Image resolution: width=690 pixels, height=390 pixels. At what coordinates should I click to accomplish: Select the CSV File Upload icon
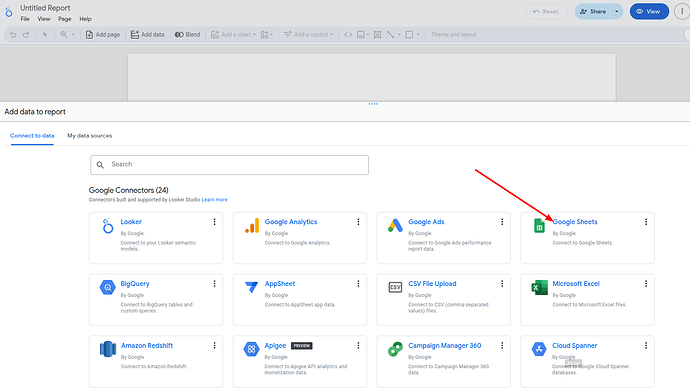[x=395, y=287]
